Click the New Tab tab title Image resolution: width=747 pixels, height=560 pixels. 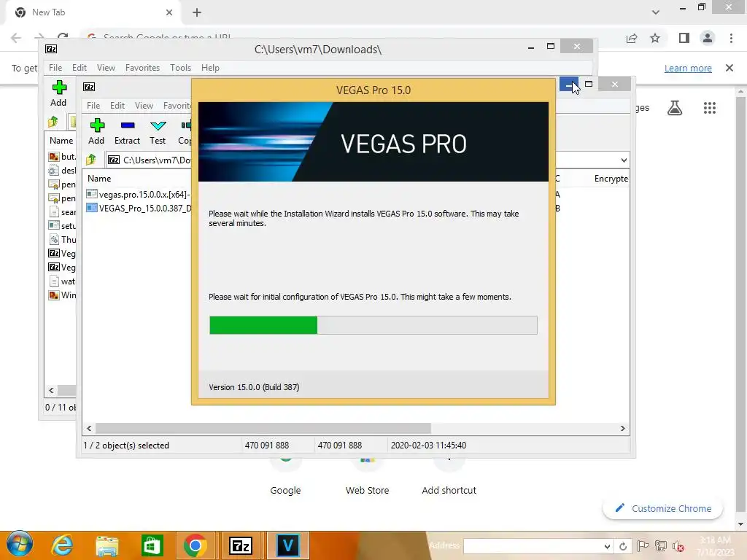coord(48,12)
